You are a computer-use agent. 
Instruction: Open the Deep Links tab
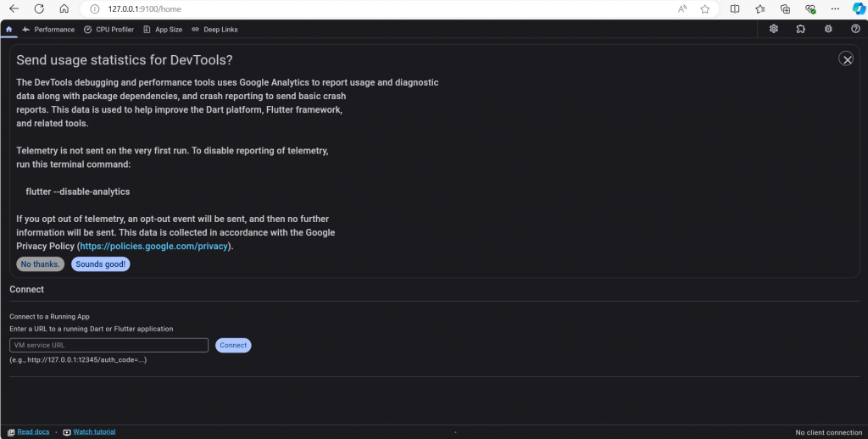point(214,30)
